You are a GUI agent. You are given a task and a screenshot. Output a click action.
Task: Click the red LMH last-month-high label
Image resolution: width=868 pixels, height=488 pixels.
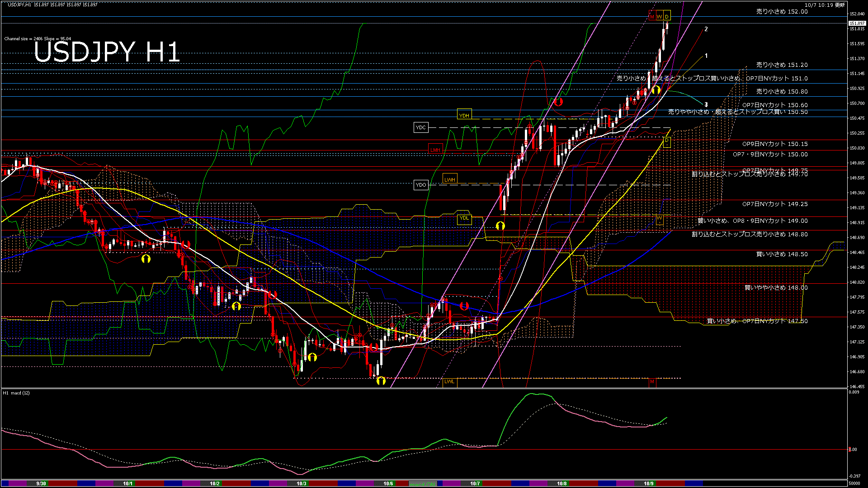click(x=435, y=150)
